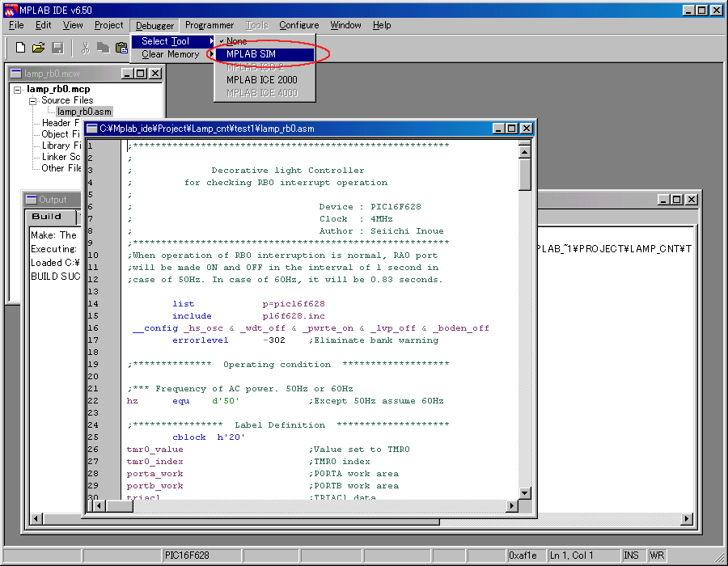Click Output window scroll right arrow
The image size is (728, 566).
click(687, 518)
